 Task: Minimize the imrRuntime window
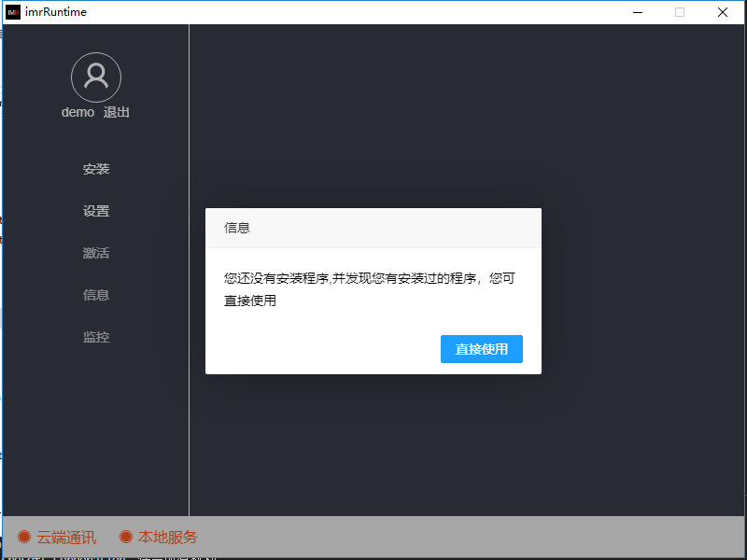[x=638, y=12]
